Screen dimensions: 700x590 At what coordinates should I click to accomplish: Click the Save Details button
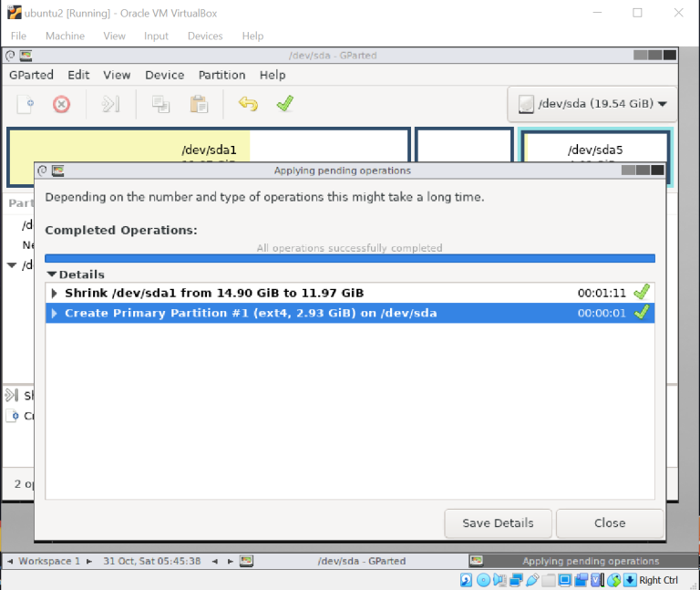coord(498,523)
